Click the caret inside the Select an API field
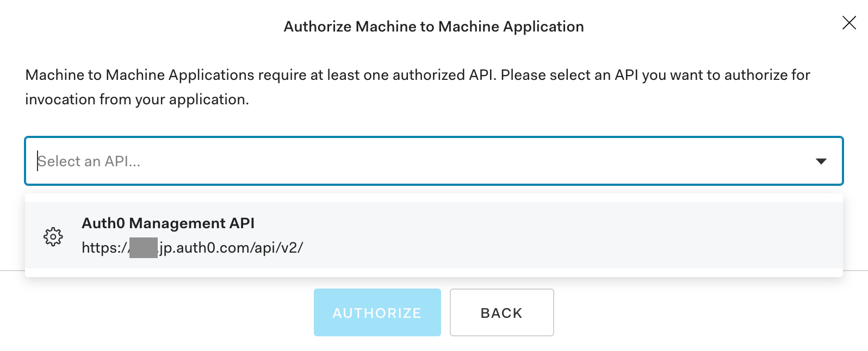 coord(821,161)
